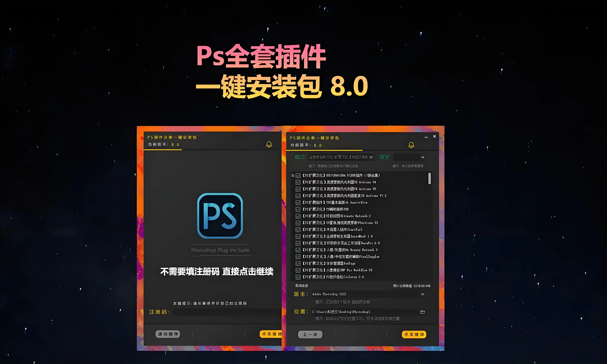The width and height of the screenshot is (607, 364).
Task: Select the Actions V7.2 row label
Action: [344, 196]
